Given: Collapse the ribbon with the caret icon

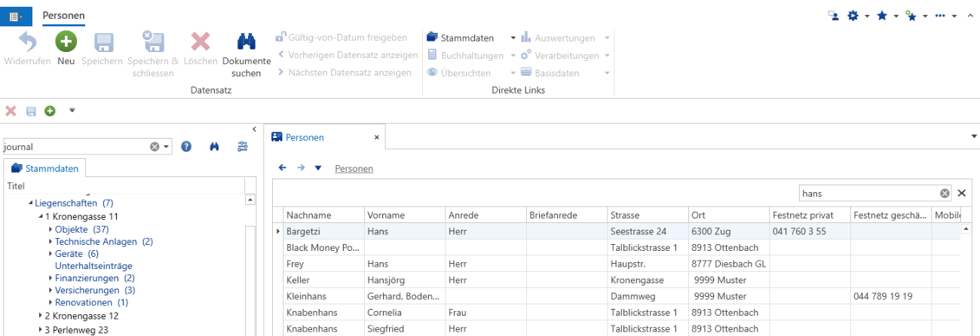Looking at the screenshot, I should pyautogui.click(x=969, y=16).
